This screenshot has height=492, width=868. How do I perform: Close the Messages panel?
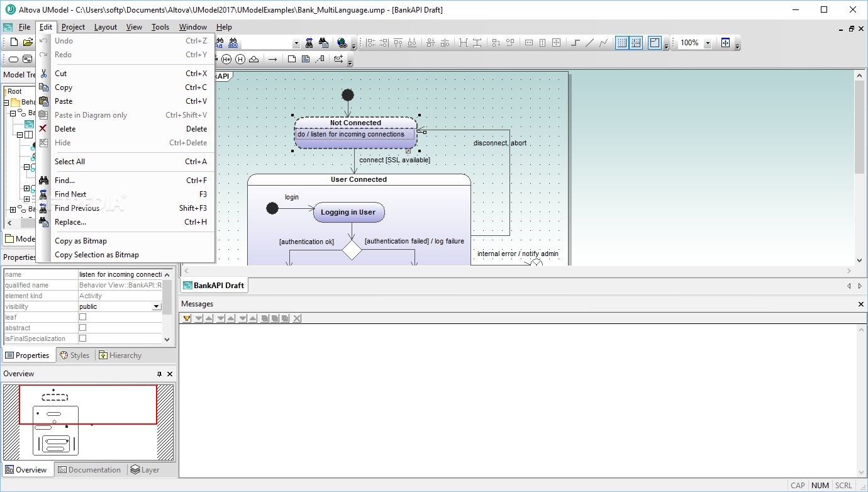pyautogui.click(x=861, y=304)
